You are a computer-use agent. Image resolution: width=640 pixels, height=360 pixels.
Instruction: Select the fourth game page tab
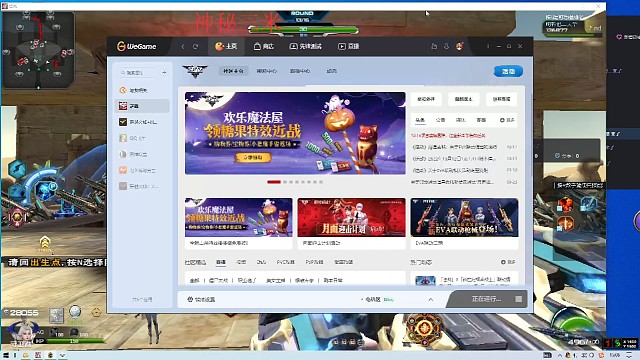(x=331, y=71)
